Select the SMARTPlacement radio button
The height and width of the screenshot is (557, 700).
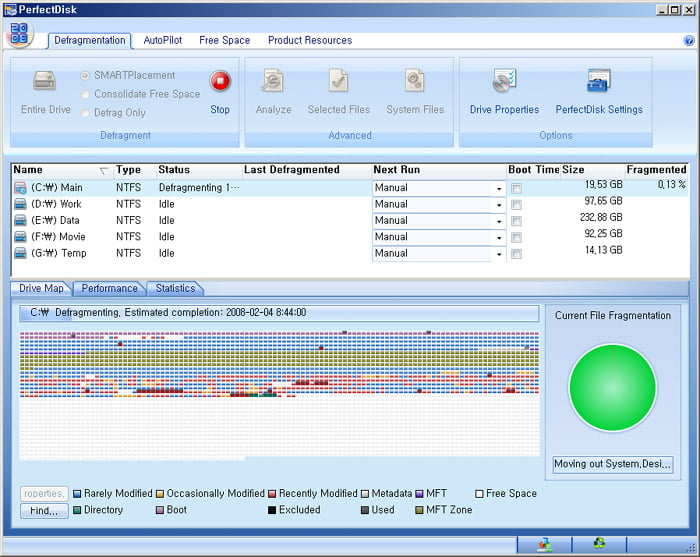tap(85, 75)
